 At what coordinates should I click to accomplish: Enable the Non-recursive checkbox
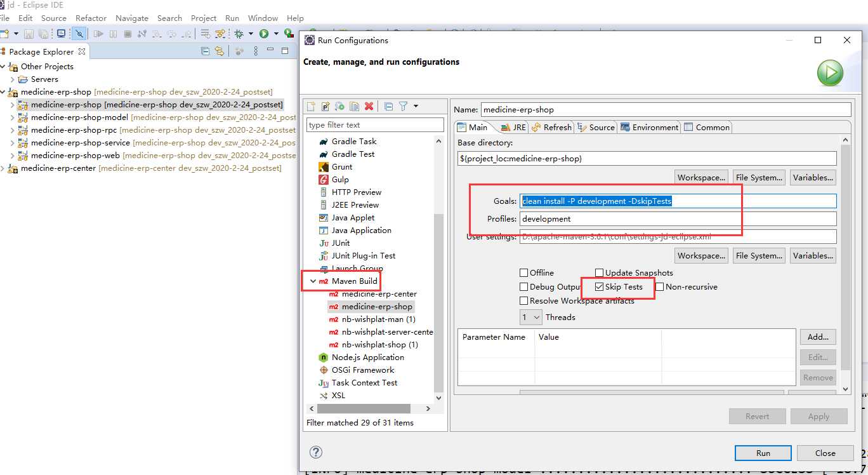[x=660, y=287]
